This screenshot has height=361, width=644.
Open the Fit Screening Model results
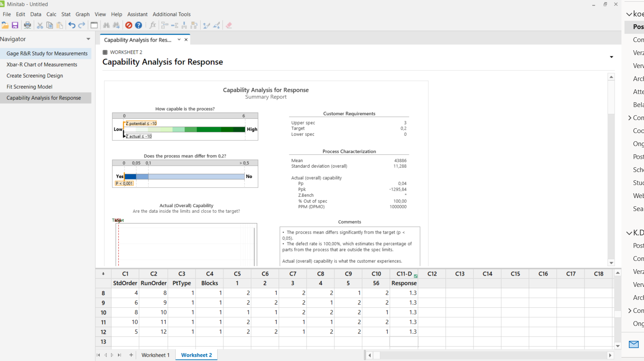pos(29,86)
